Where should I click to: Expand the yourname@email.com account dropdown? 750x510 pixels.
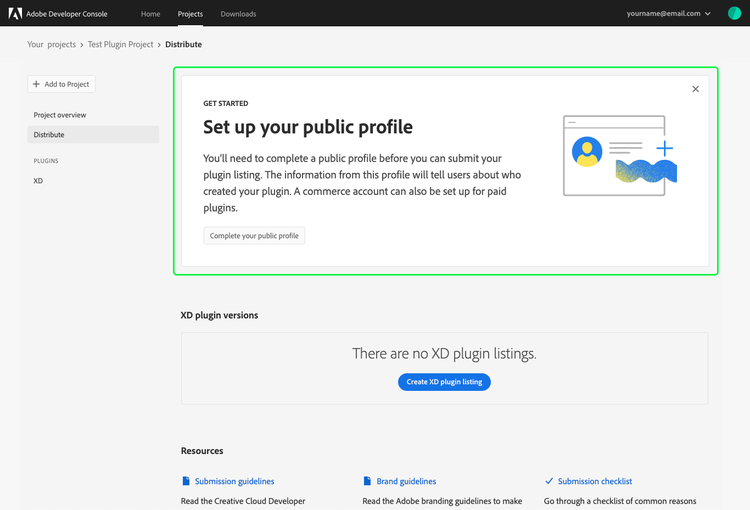[x=668, y=13]
